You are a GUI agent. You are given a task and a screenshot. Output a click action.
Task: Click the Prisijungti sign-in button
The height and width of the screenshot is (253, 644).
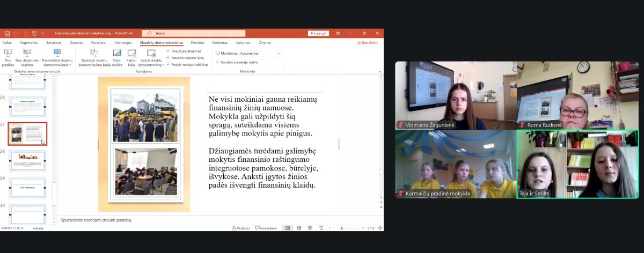(318, 33)
